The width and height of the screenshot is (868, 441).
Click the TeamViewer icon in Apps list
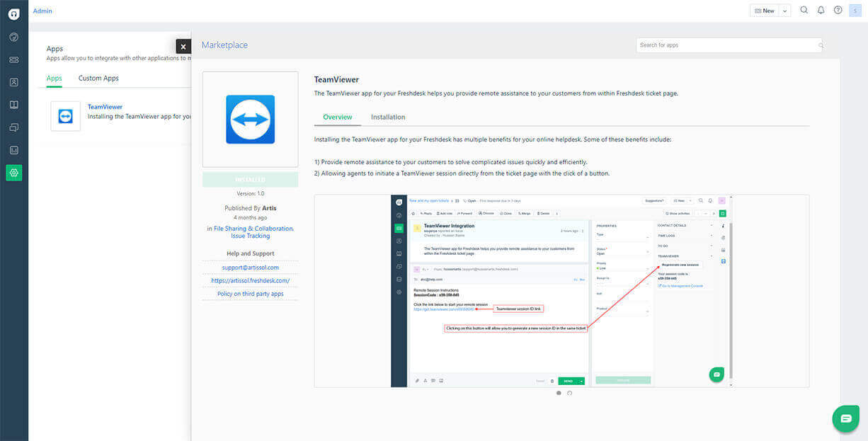click(x=66, y=116)
